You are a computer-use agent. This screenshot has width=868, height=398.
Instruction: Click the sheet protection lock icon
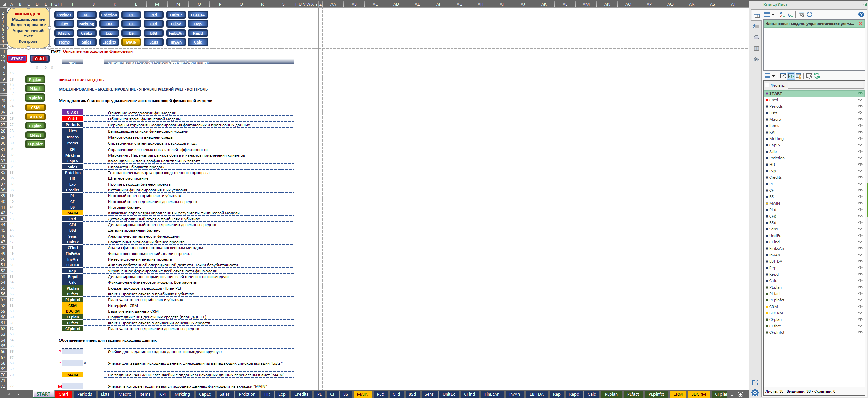tap(799, 76)
